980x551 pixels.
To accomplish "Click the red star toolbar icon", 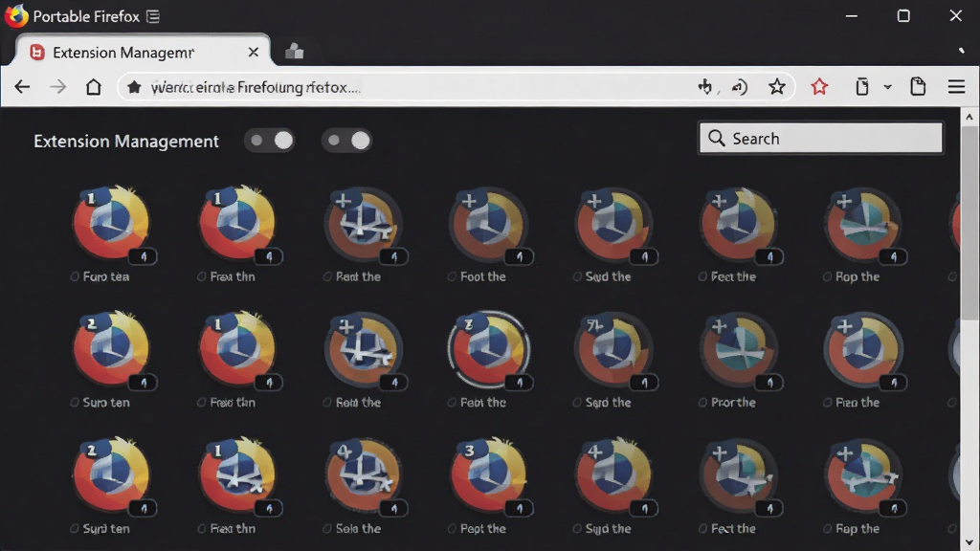I will (819, 87).
